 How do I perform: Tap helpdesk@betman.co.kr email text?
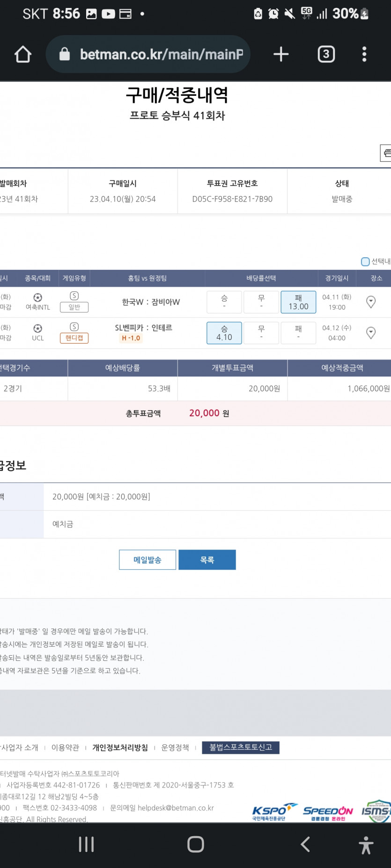coord(176,808)
